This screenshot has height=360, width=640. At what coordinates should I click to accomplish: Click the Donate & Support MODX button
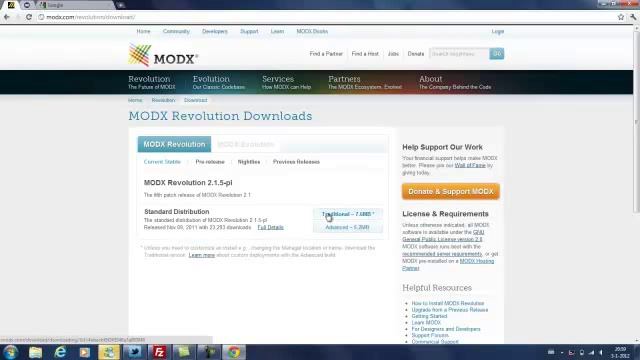[451, 191]
